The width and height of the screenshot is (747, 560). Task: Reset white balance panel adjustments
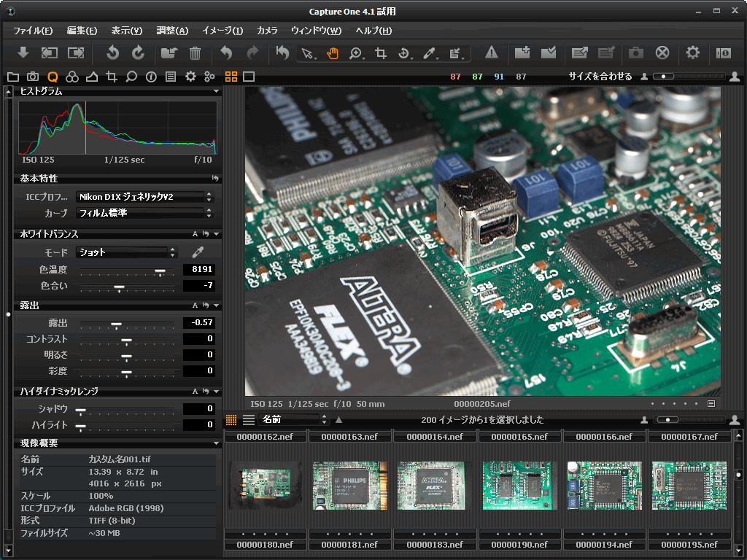tap(206, 234)
